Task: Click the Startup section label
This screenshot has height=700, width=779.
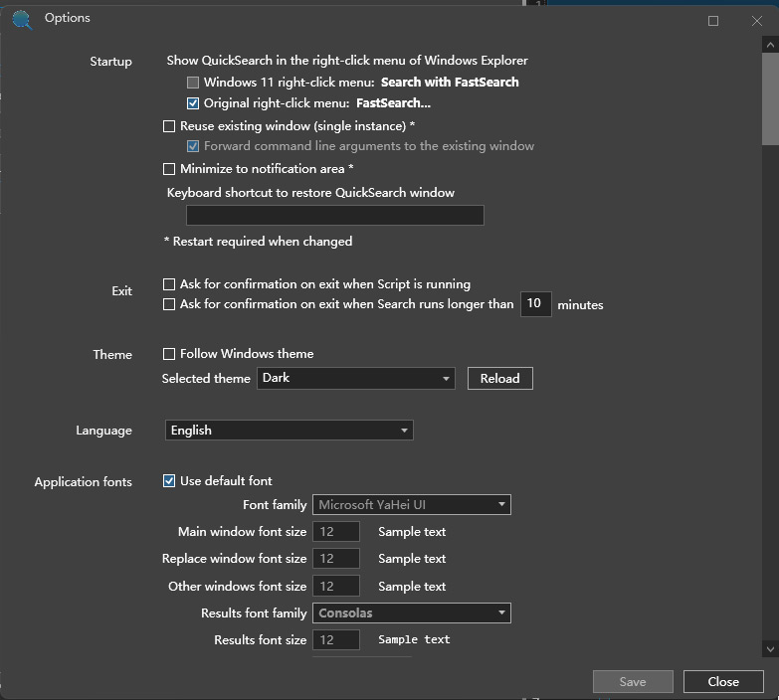Action: click(110, 62)
